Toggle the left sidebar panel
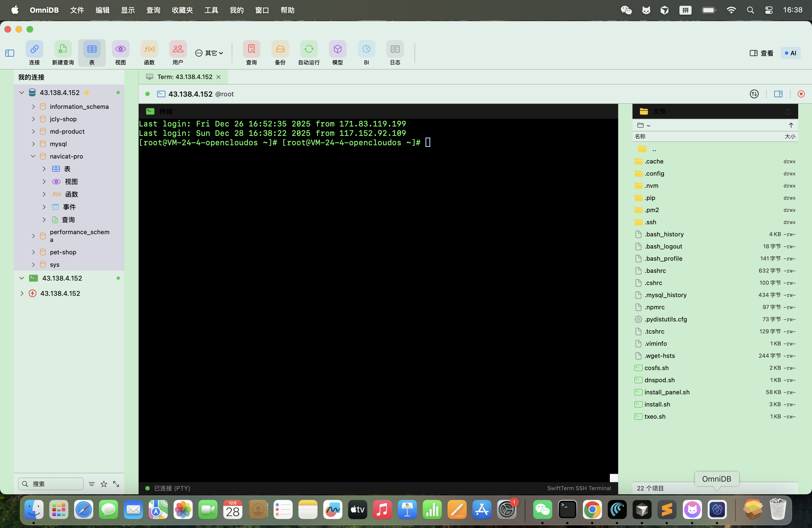Image resolution: width=812 pixels, height=528 pixels. [10, 53]
